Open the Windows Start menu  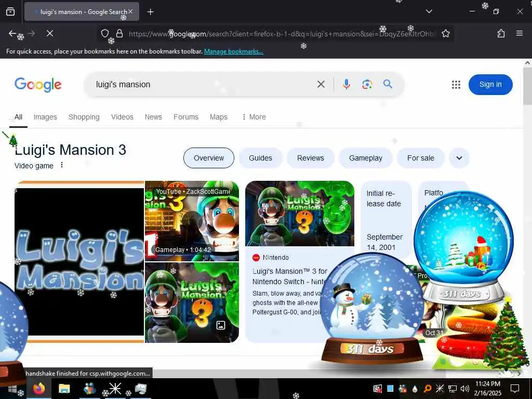pos(12,389)
